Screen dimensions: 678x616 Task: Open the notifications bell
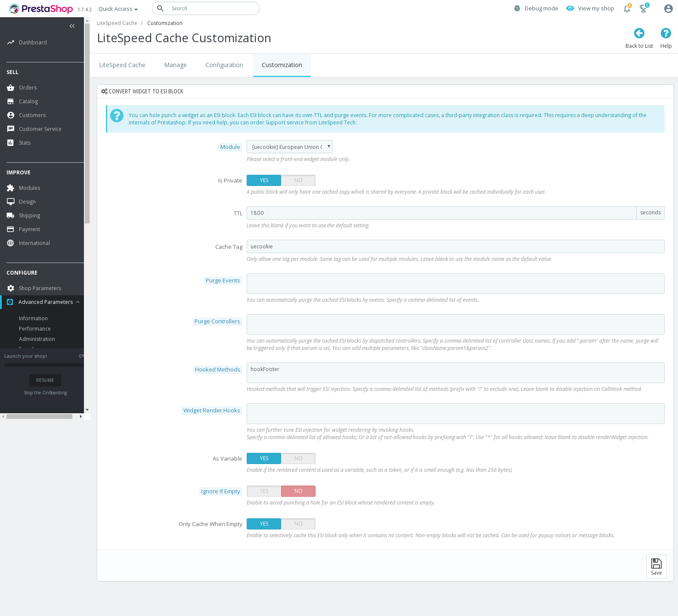(627, 8)
